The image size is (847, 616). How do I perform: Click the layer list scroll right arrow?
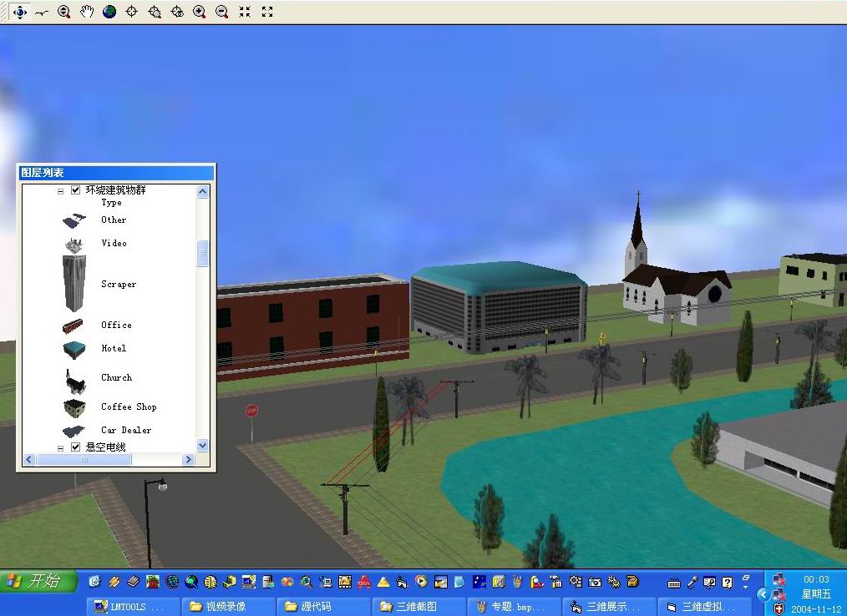click(188, 459)
